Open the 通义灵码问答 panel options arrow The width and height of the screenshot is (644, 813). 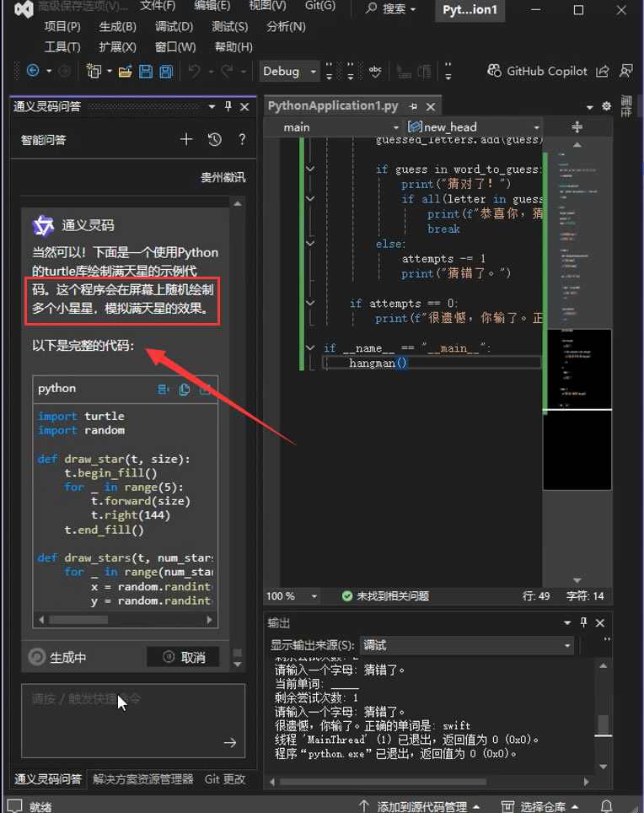(x=212, y=106)
